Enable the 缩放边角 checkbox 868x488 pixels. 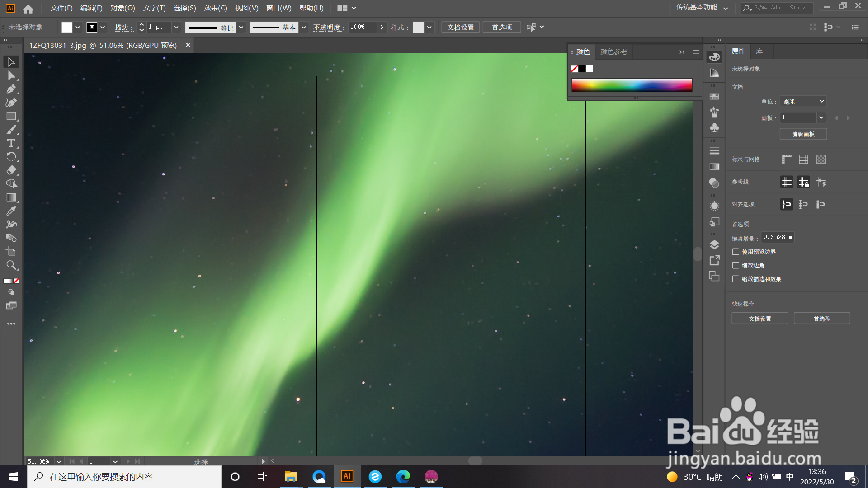tap(736, 265)
